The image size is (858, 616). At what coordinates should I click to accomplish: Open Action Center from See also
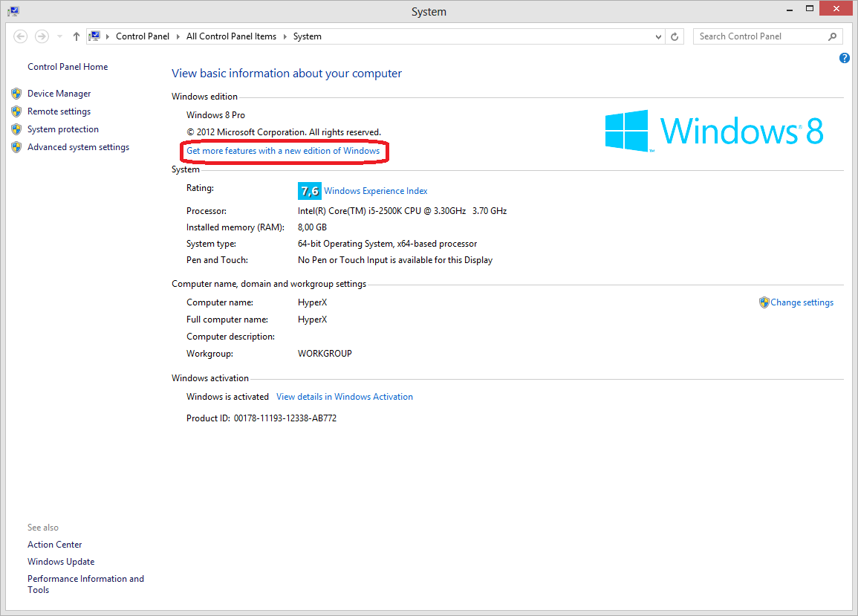tap(55, 544)
